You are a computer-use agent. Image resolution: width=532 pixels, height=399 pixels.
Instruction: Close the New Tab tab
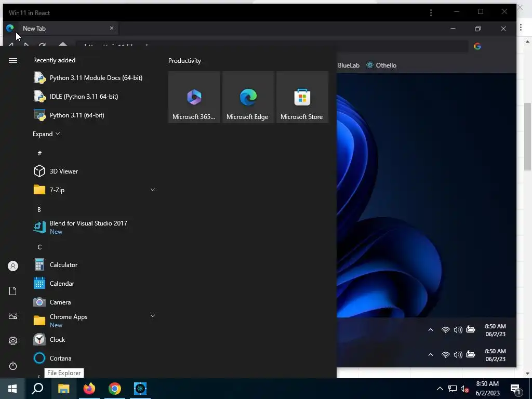coord(112,28)
